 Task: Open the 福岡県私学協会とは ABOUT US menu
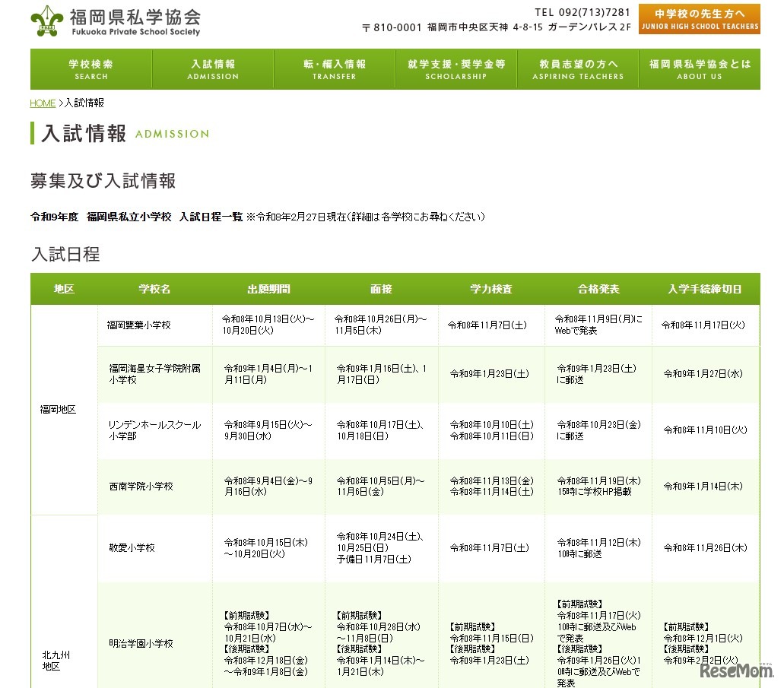coord(700,69)
